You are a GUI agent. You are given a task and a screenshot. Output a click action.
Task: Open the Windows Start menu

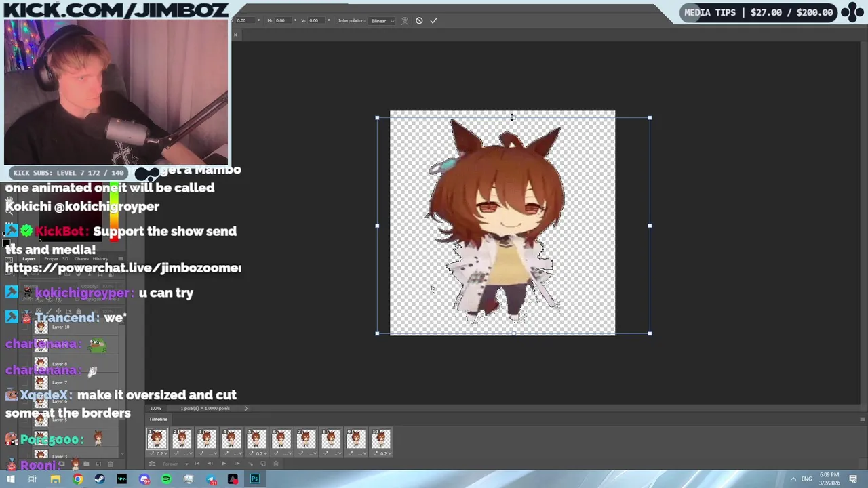click(10, 479)
